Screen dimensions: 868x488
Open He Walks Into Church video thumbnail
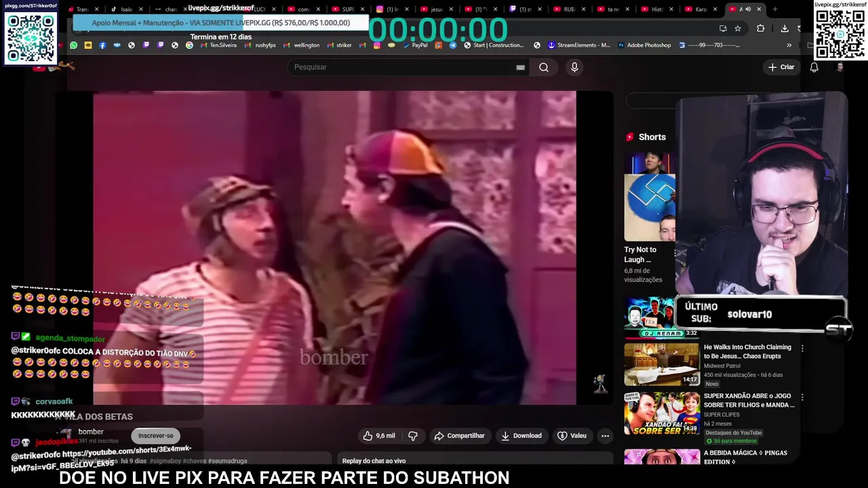(x=662, y=364)
